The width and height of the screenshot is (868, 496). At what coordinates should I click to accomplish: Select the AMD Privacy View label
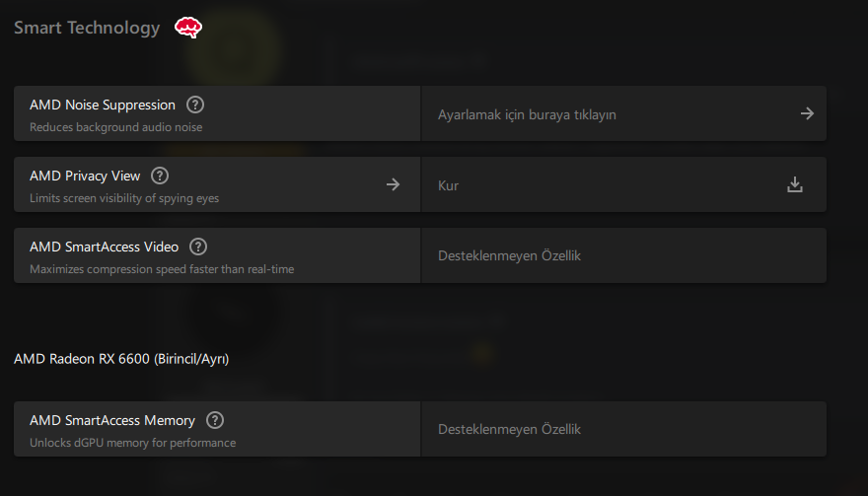(x=85, y=176)
